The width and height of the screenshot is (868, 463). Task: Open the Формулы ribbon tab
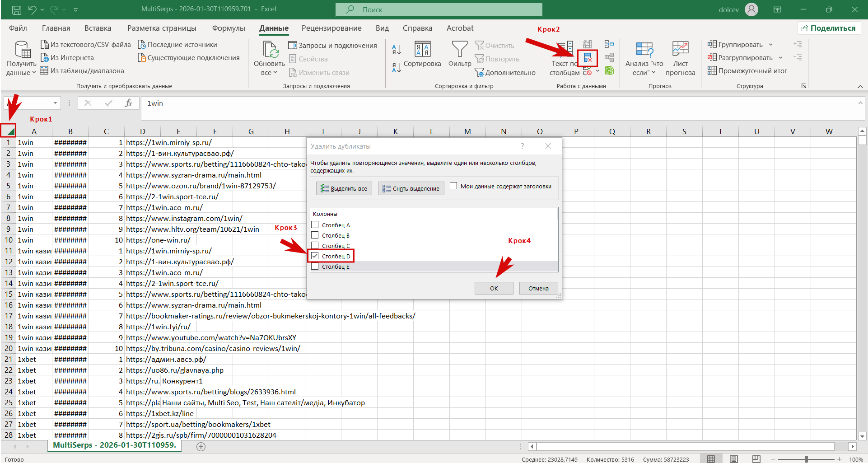pyautogui.click(x=228, y=28)
